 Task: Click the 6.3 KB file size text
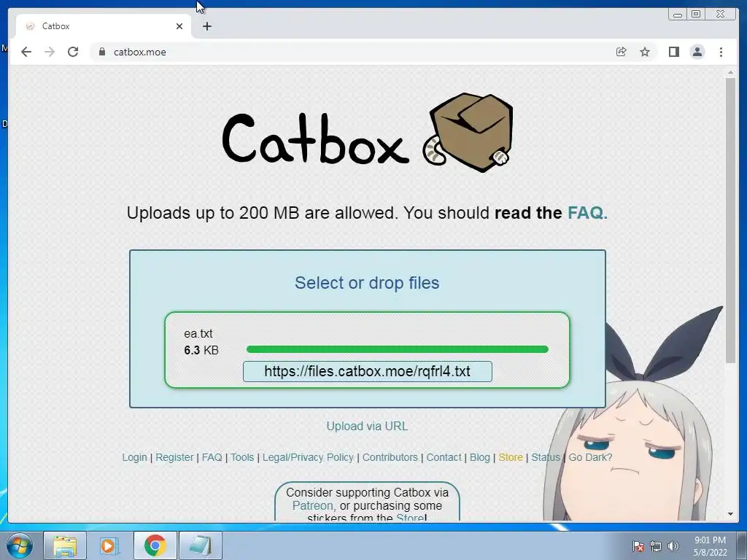point(201,351)
